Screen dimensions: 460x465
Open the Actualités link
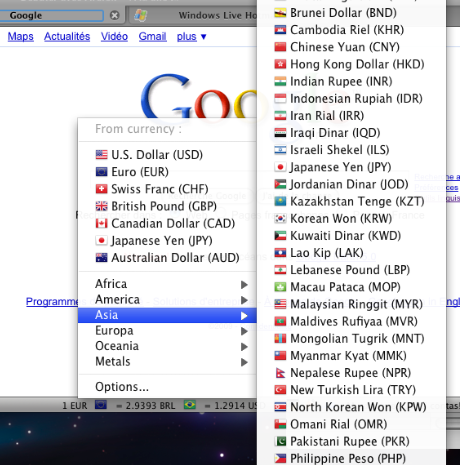[67, 36]
